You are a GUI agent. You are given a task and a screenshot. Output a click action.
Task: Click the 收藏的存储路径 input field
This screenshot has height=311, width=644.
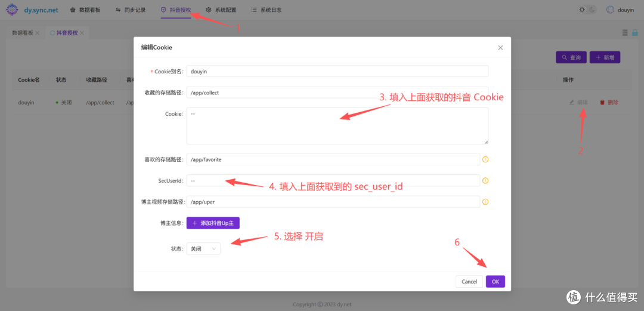[337, 93]
